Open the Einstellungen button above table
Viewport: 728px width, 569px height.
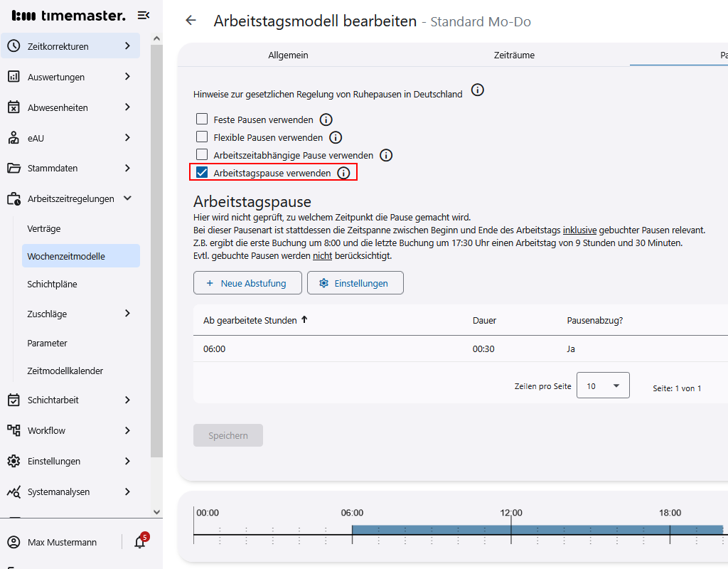(x=355, y=283)
